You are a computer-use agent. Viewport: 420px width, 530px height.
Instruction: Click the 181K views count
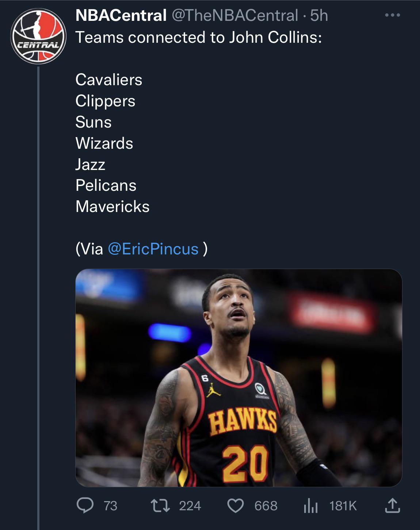pos(343,506)
